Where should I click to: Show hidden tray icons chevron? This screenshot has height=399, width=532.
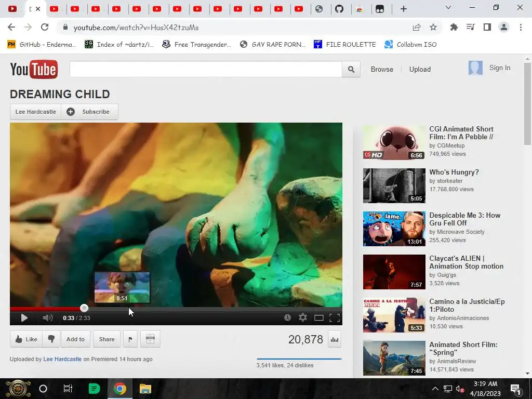click(x=435, y=389)
